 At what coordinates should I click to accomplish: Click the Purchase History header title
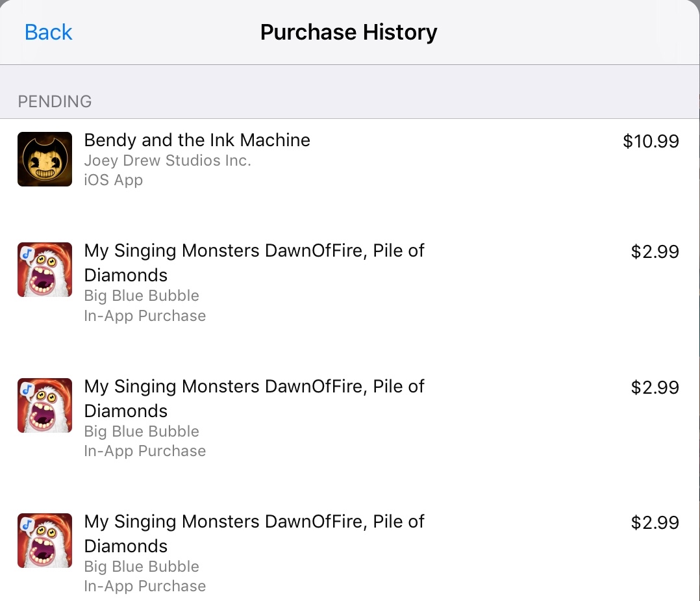pyautogui.click(x=349, y=32)
